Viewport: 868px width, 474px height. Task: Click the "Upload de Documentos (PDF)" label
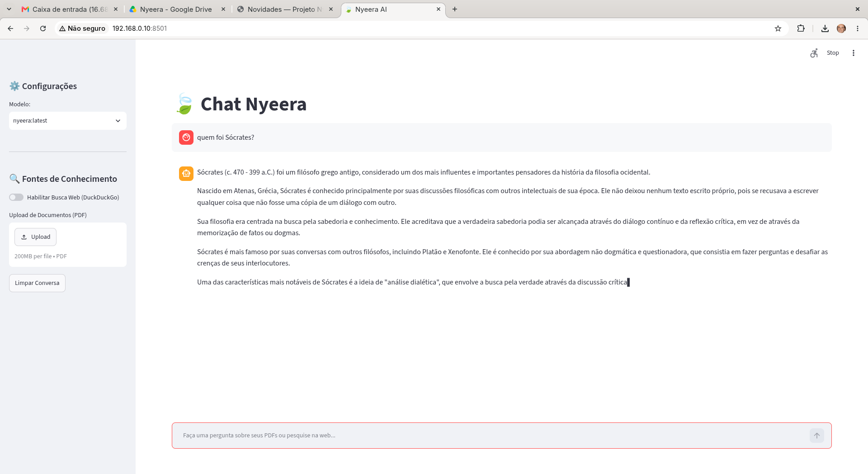coord(48,215)
